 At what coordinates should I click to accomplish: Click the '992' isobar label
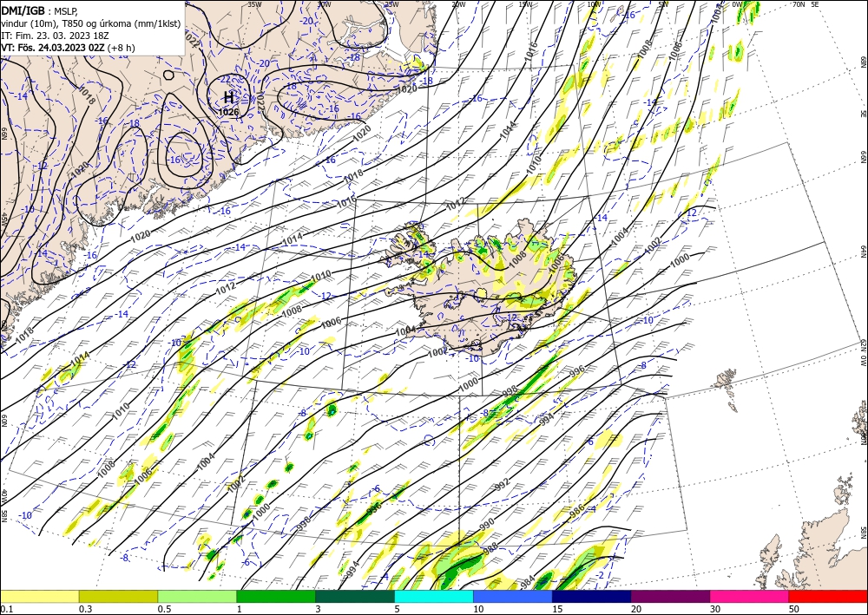tap(502, 485)
